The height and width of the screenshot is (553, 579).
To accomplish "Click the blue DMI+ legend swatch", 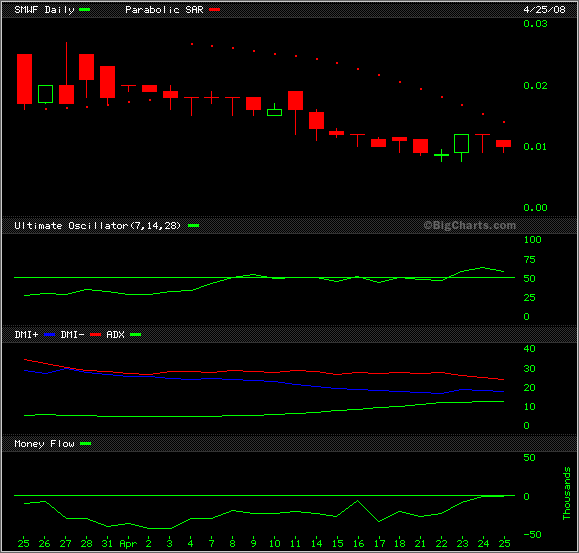I will pyautogui.click(x=49, y=335).
